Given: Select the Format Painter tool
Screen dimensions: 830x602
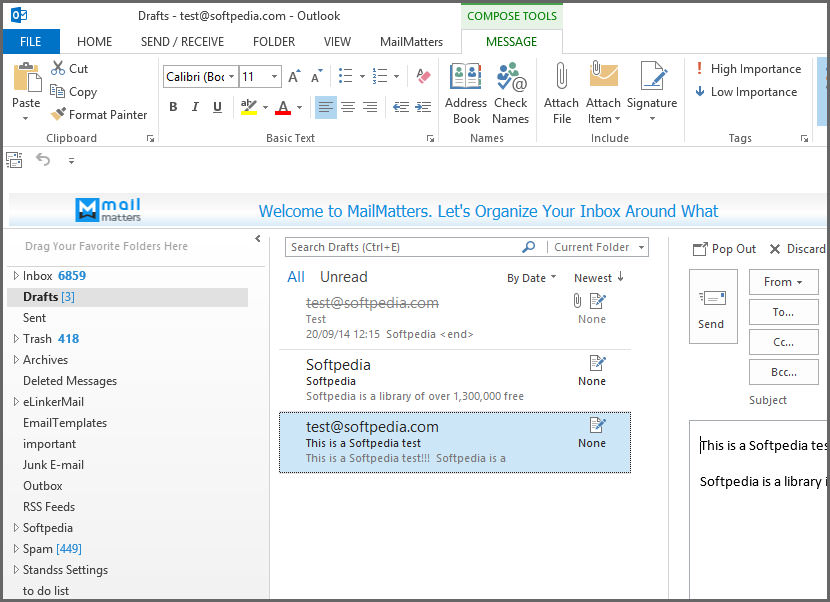Looking at the screenshot, I should tap(99, 115).
